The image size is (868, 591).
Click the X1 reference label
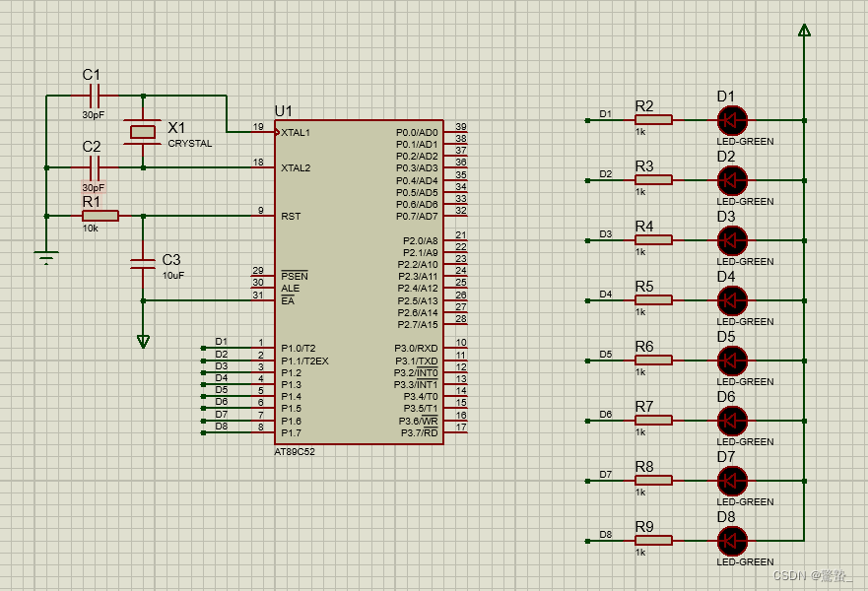click(x=176, y=128)
